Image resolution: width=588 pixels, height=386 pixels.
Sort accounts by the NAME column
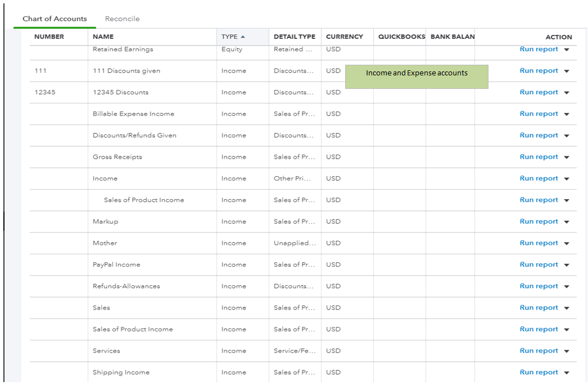click(101, 37)
